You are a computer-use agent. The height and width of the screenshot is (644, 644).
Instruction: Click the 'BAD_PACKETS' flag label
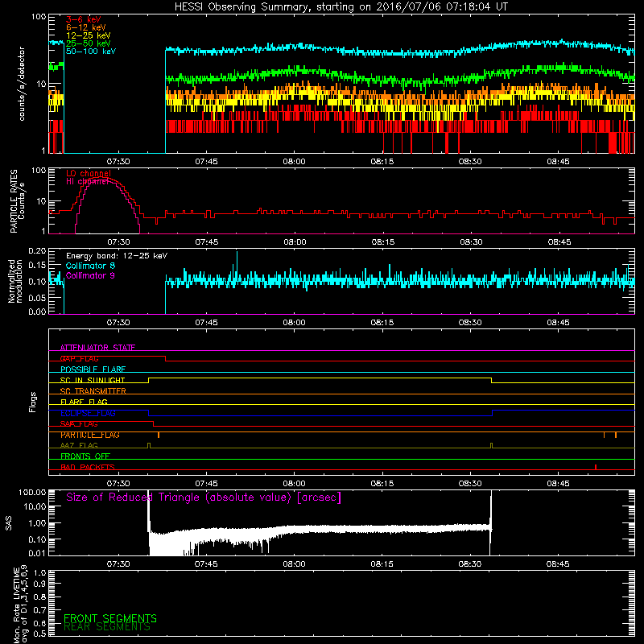88,468
